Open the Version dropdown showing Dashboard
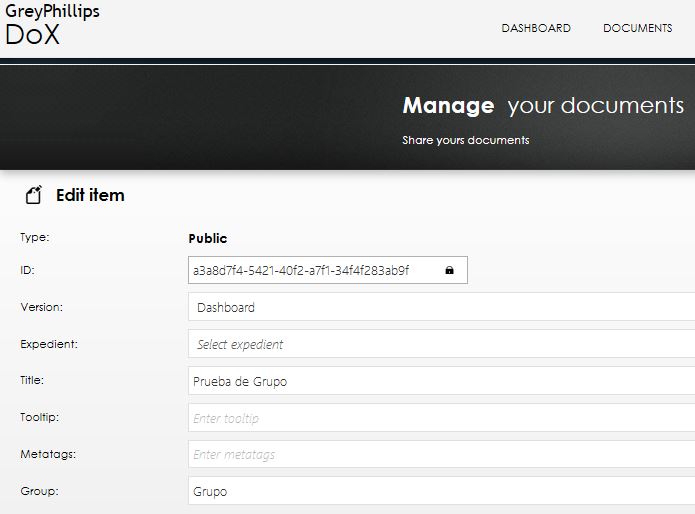Screen dimensions: 695x514 tap(441, 307)
